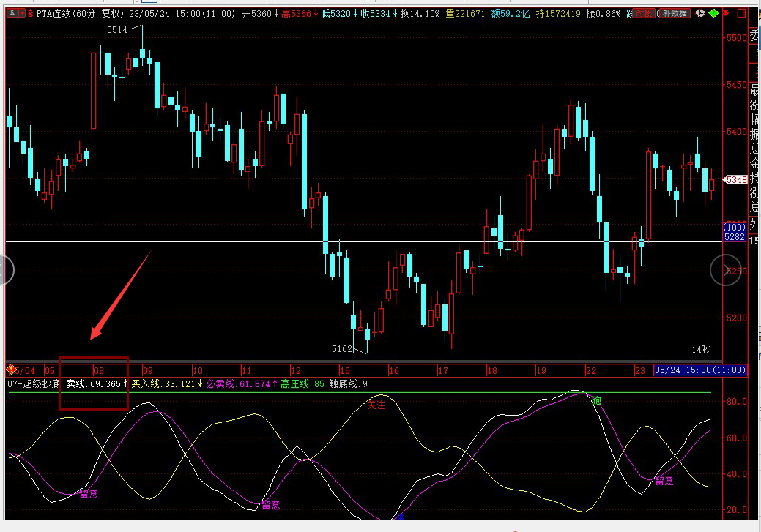Click the 补数据 button
Viewport: 761px width, 532px height.
point(675,14)
